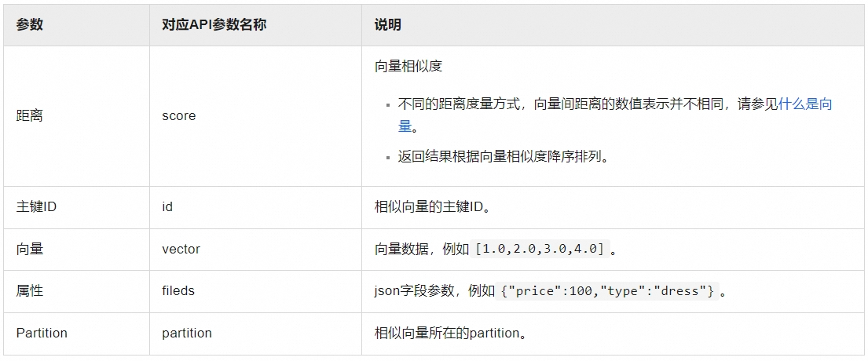Click the 对应API参数名称 column header
The height and width of the screenshot is (361, 868).
pos(214,24)
